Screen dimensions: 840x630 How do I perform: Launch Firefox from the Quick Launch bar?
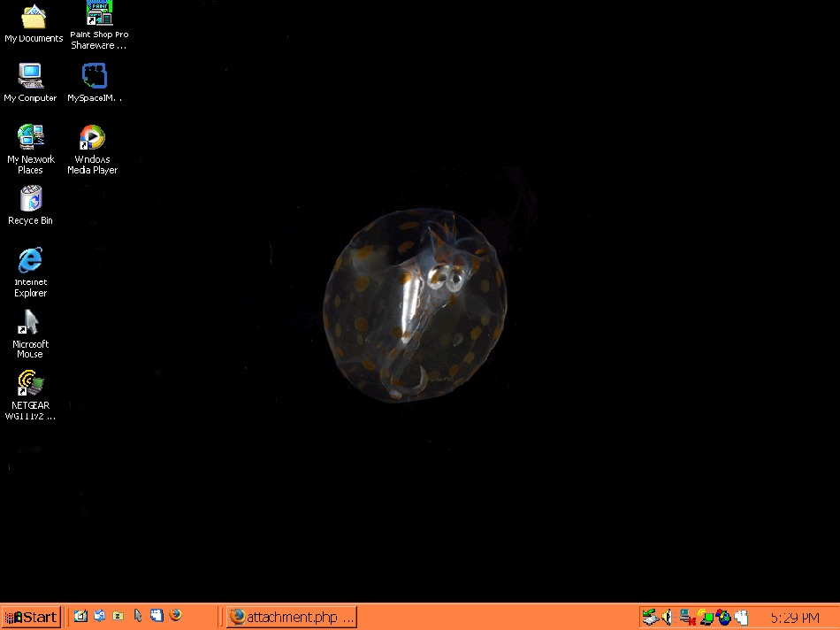pyautogui.click(x=175, y=616)
